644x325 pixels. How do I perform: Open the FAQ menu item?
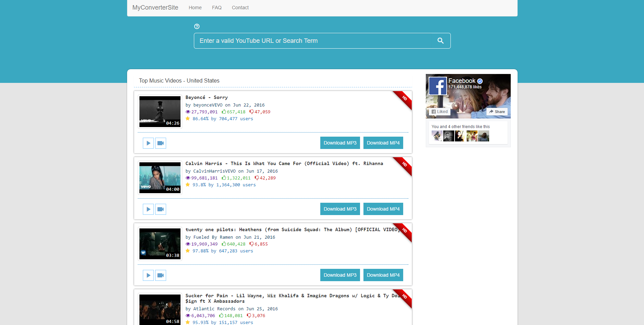216,8
